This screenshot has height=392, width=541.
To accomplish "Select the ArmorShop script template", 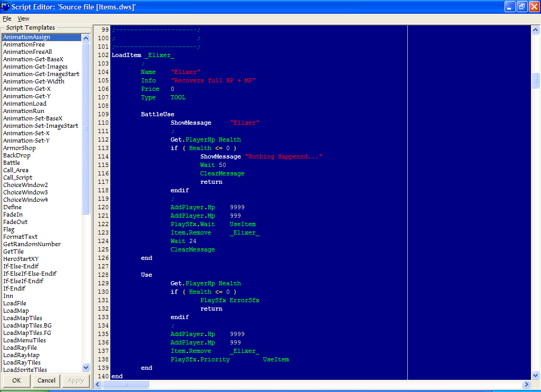I will pos(20,148).
